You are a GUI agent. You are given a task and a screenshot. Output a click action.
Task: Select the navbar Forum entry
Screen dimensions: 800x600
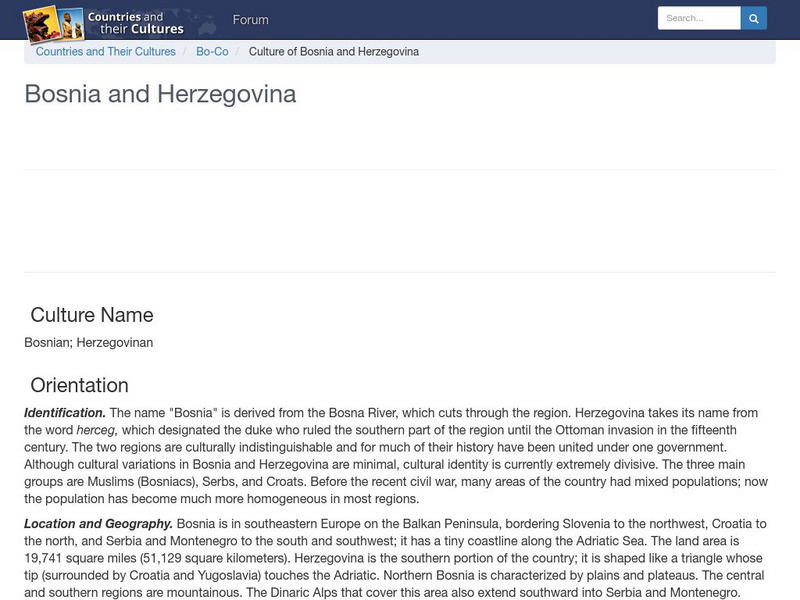(251, 19)
